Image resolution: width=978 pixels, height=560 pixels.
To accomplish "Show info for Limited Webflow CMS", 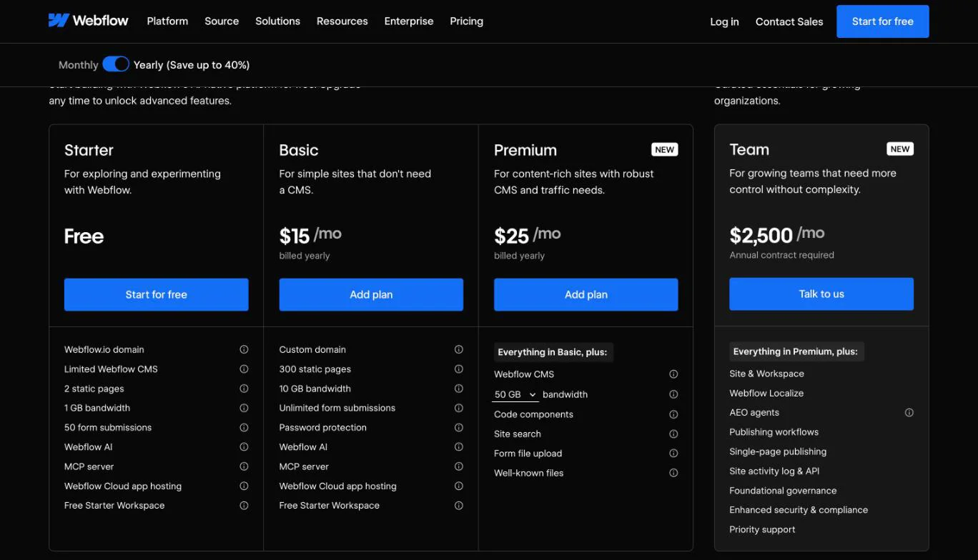I will click(x=244, y=369).
